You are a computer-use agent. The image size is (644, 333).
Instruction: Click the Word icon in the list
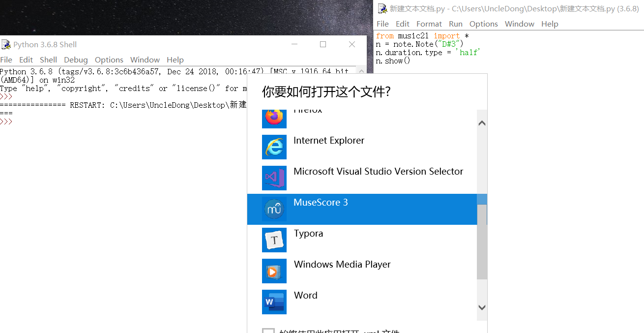point(274,302)
